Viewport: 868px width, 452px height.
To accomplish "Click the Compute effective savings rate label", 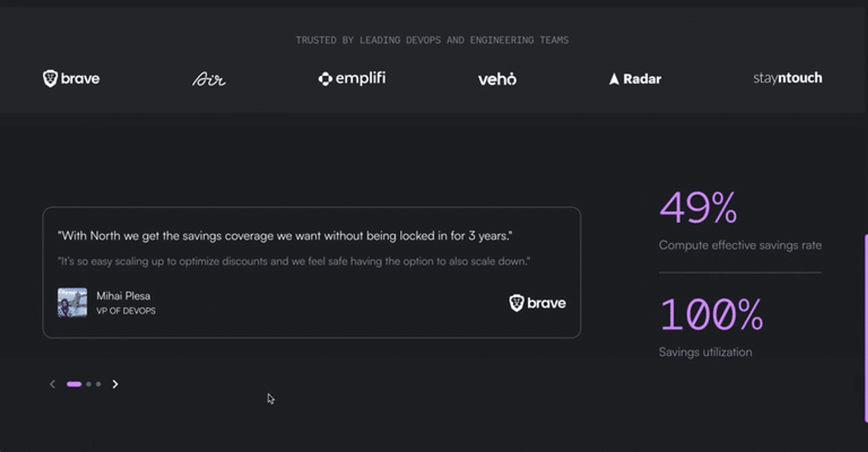I will click(x=740, y=245).
